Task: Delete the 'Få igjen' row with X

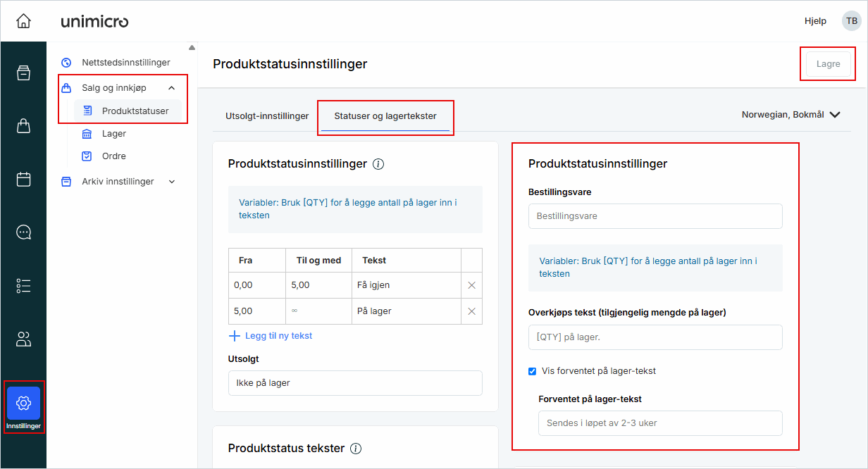Action: [x=471, y=285]
